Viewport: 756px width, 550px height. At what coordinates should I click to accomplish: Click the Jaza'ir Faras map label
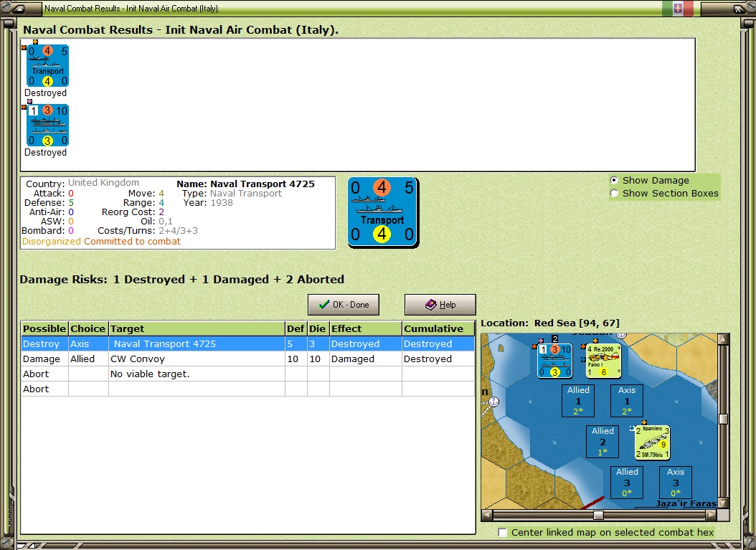pyautogui.click(x=686, y=503)
